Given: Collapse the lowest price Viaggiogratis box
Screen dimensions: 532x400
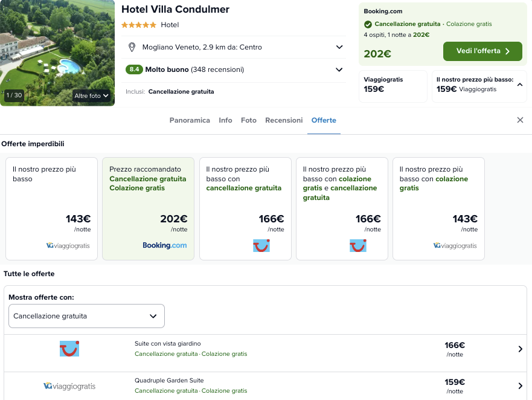Looking at the screenshot, I should 519,85.
